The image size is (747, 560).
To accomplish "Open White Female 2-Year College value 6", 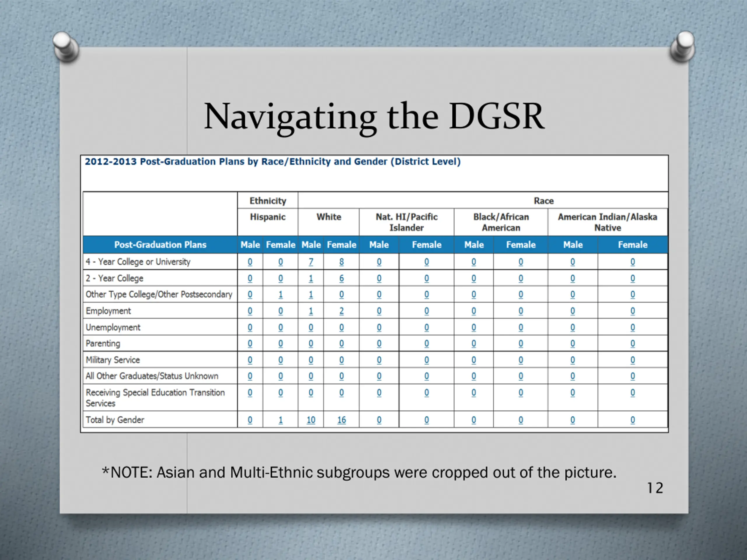I will click(341, 279).
